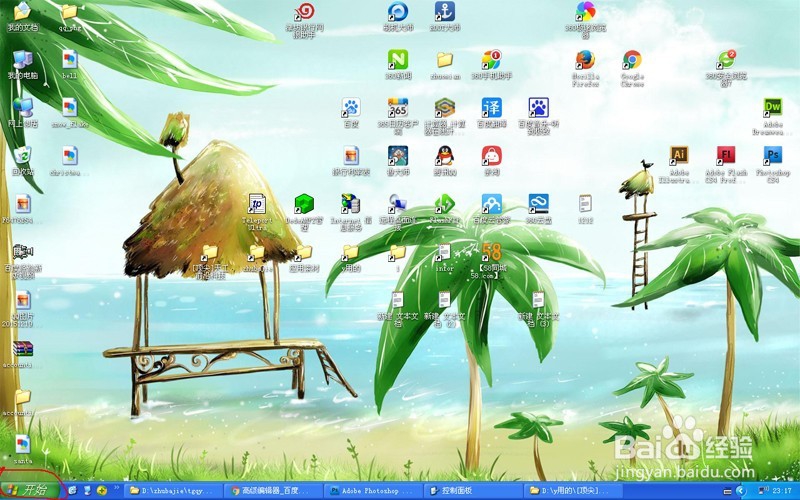Switch to Adobe Photoshop taskbar item

click(x=373, y=490)
